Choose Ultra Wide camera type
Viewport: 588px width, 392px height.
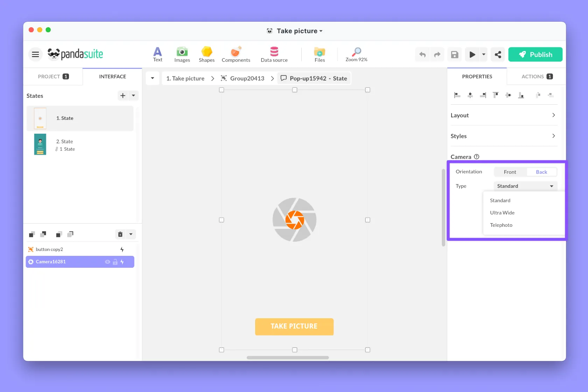[502, 213]
